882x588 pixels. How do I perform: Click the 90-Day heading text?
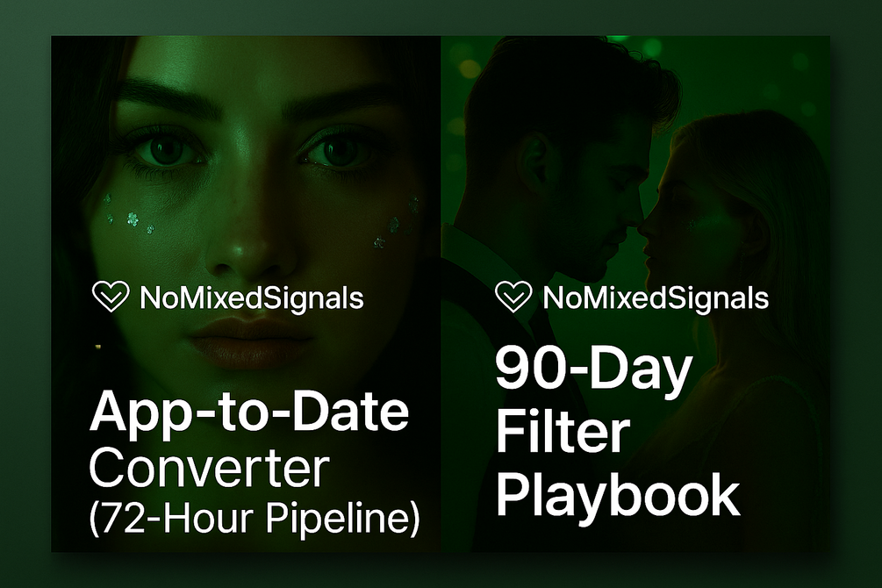click(x=593, y=372)
